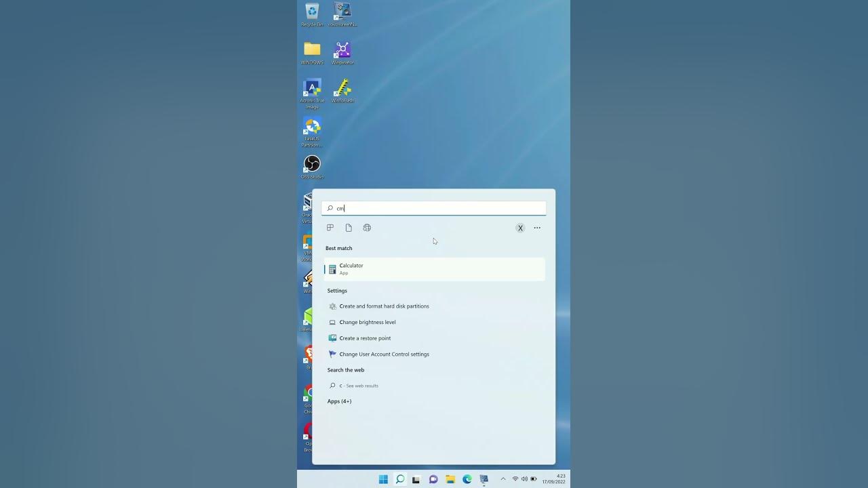Screen dimensions: 868x488
Task: Click the 'Best match' heading text
Action: pyautogui.click(x=339, y=248)
